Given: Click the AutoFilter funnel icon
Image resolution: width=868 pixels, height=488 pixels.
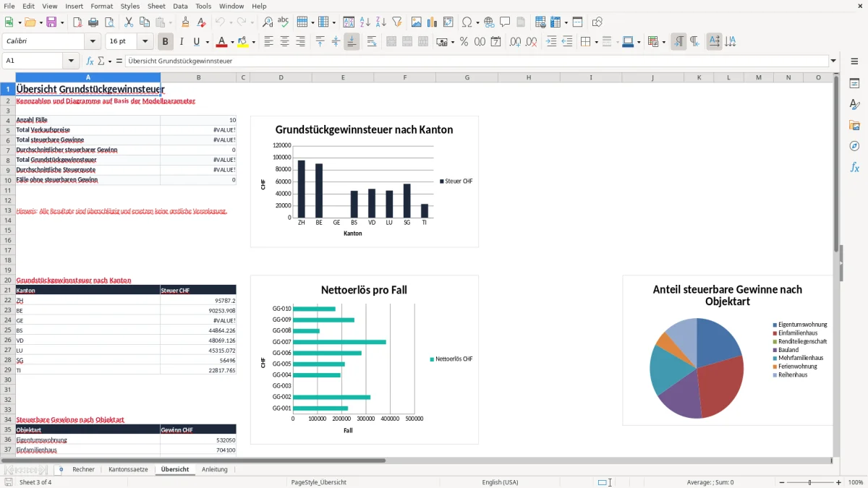Looking at the screenshot, I should 397,22.
